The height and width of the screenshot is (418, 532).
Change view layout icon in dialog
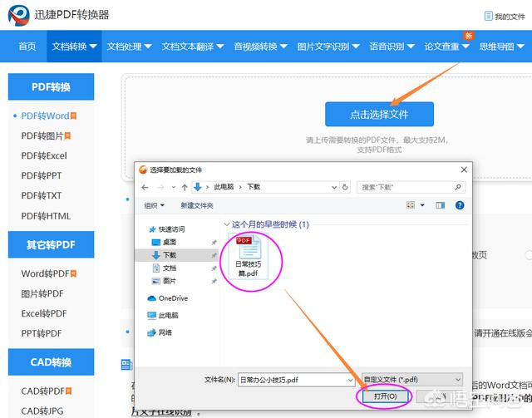pos(410,205)
